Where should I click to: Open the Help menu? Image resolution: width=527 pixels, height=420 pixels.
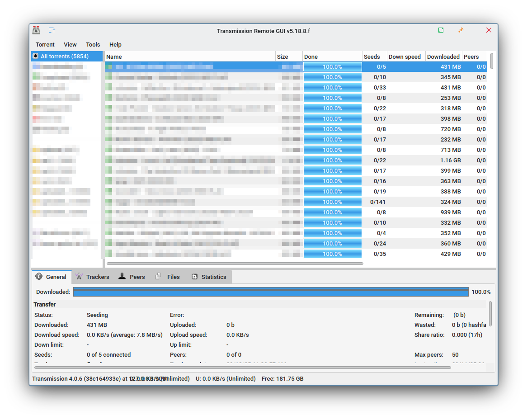[115, 44]
